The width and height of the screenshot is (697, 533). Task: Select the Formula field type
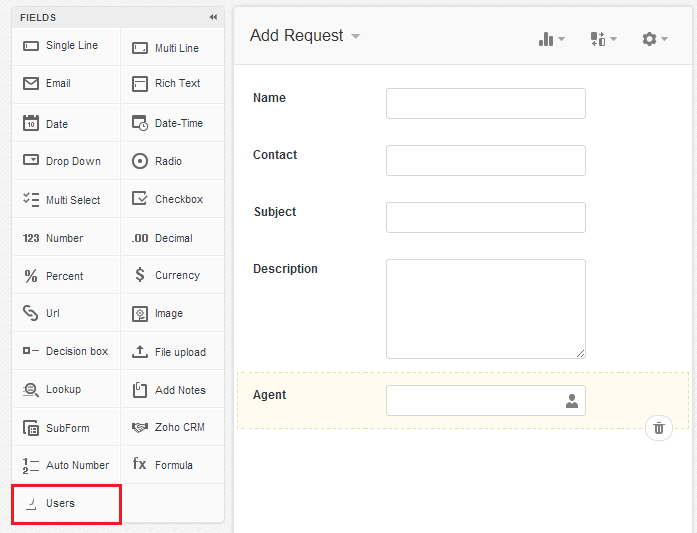click(172, 465)
